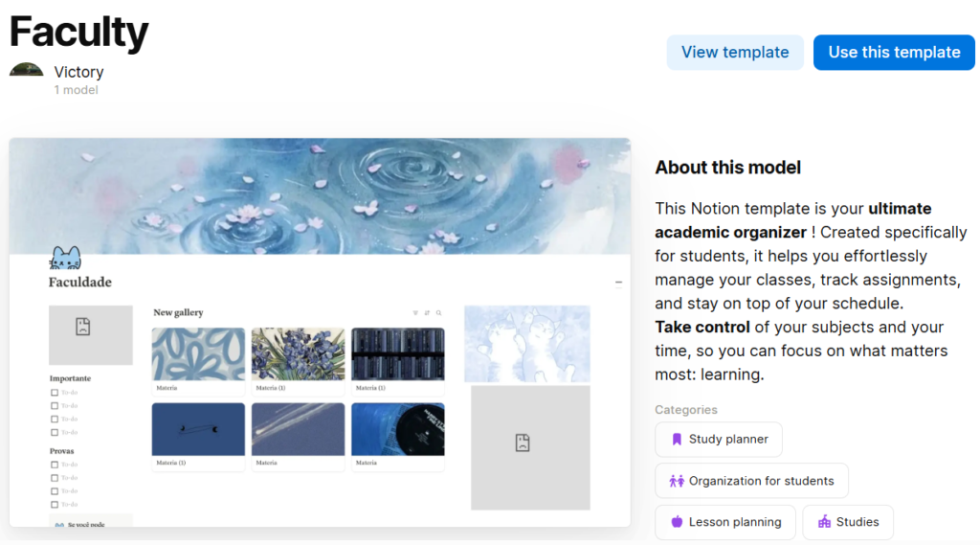The image size is (980, 545).
Task: Select the Lesson planning category
Action: pos(725,522)
